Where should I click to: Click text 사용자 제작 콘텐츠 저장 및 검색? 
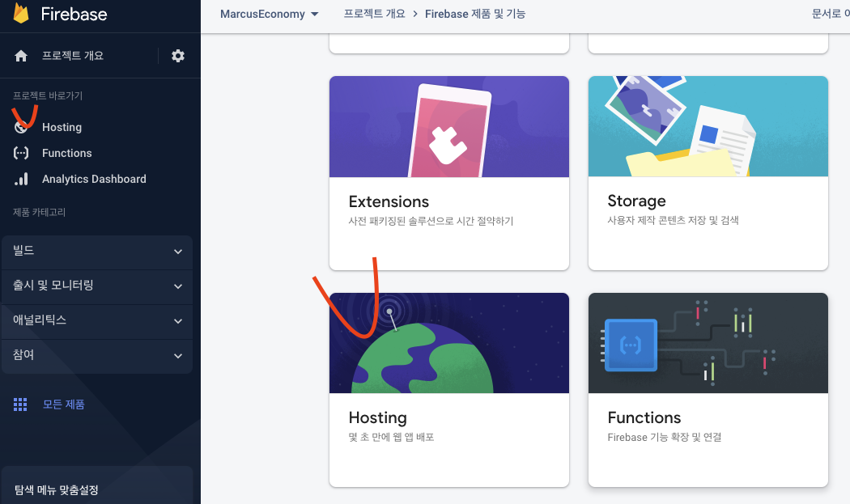673,221
